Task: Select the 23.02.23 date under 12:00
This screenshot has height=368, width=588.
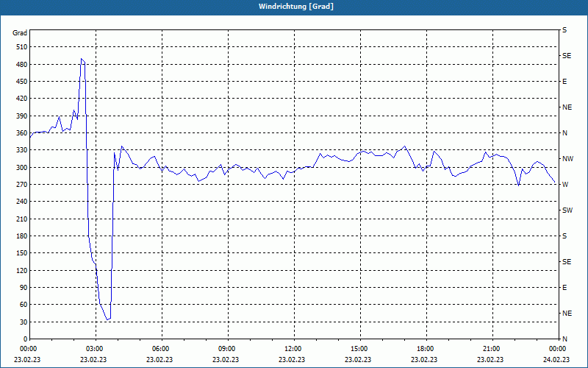Action: 292,360
